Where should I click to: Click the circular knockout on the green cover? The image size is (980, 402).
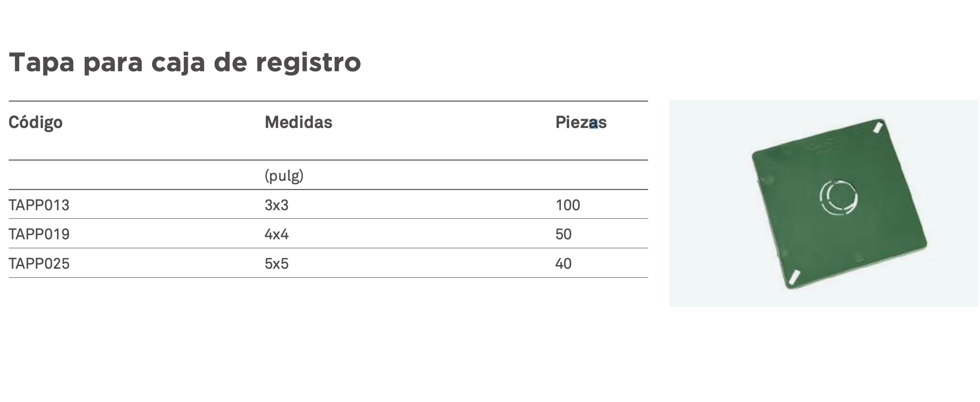[x=839, y=197]
